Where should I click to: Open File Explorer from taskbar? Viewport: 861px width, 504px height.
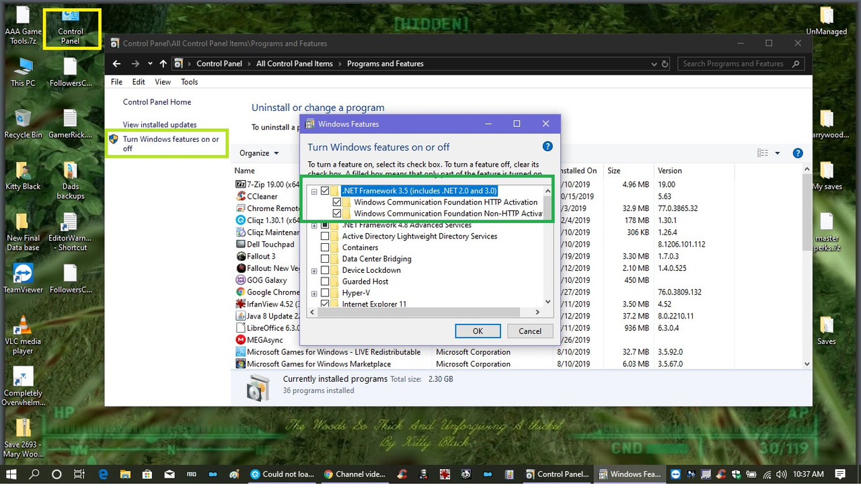[125, 474]
